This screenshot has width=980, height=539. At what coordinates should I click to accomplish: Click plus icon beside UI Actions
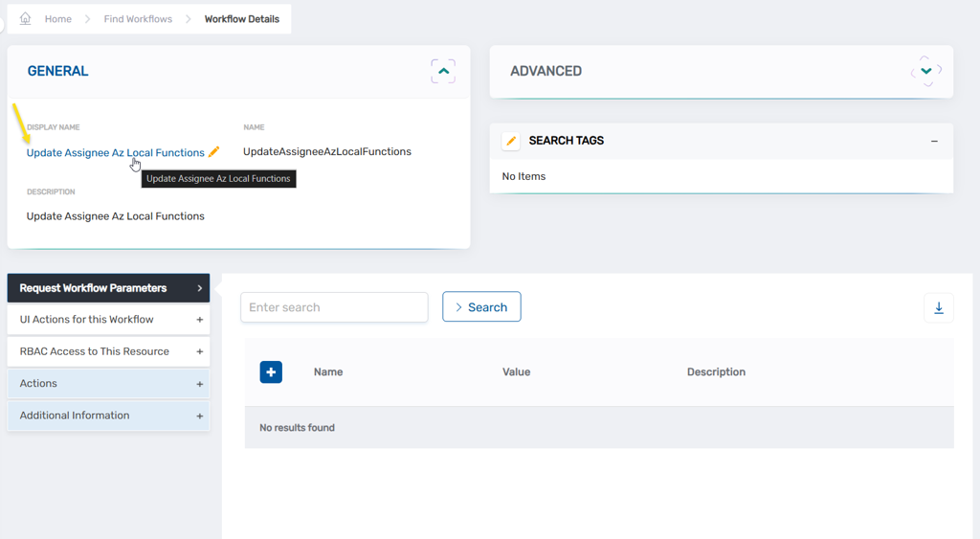(200, 320)
